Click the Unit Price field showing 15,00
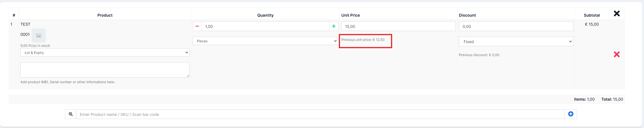 click(398, 26)
